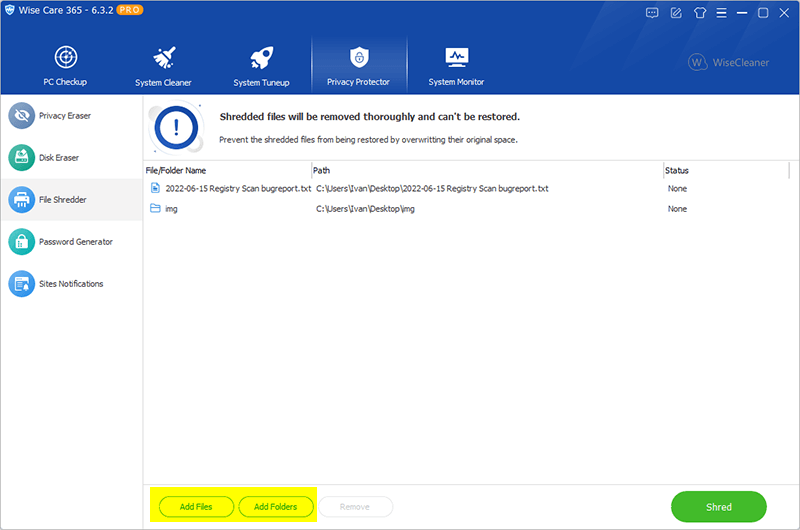800x530 pixels.
Task: Select the Privacy Eraser eye icon
Action: [21, 116]
